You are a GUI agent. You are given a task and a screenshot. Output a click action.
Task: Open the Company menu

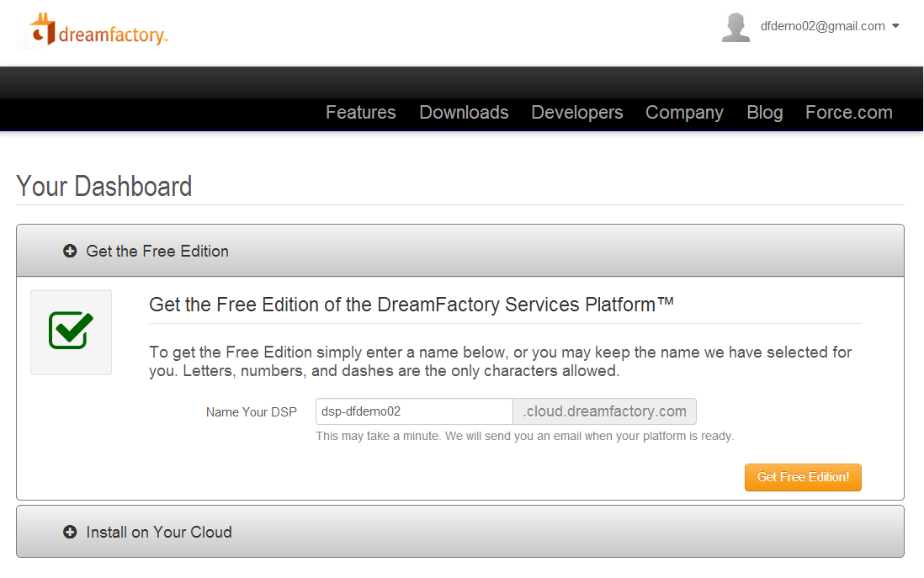click(x=684, y=112)
